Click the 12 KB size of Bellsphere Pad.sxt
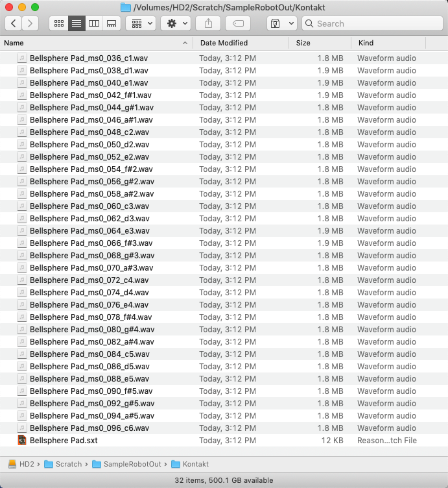448x488 pixels. click(x=332, y=441)
